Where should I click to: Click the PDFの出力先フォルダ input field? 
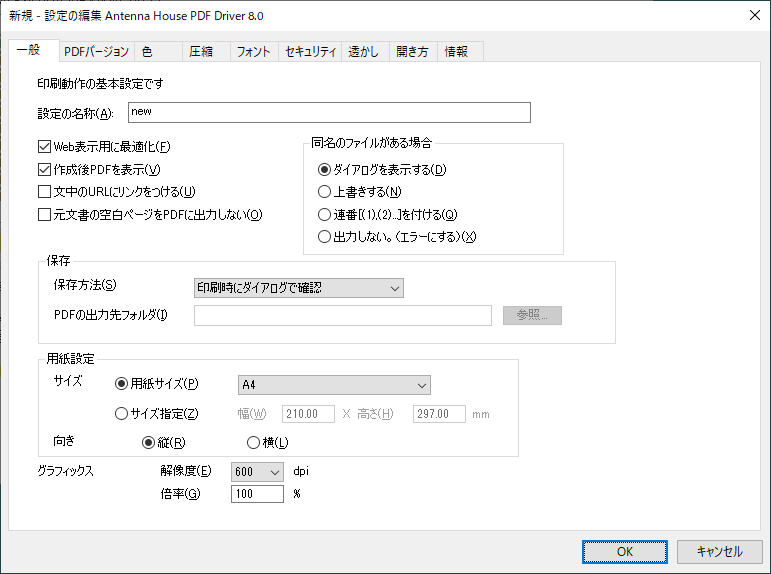pyautogui.click(x=343, y=315)
